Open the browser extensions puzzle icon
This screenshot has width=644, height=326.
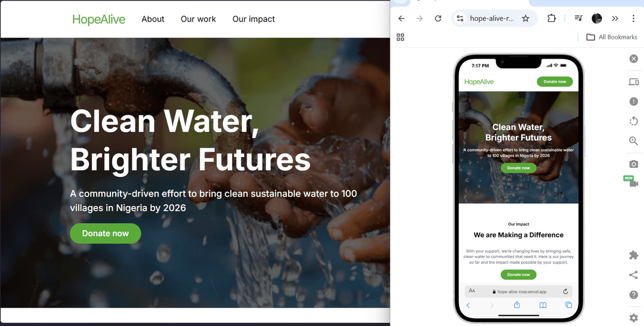pos(551,19)
